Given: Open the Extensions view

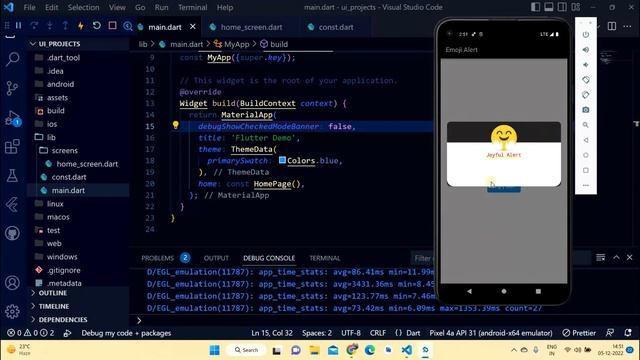Looking at the screenshot, I should (12, 146).
